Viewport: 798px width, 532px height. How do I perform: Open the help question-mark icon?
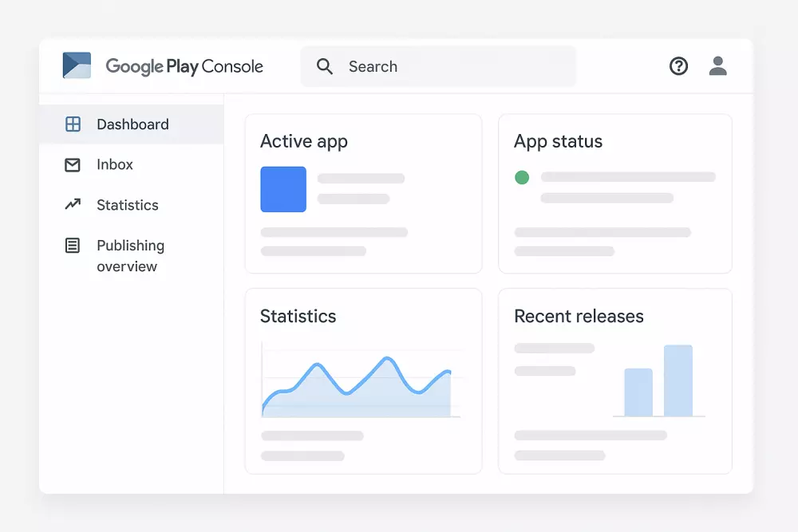click(678, 66)
